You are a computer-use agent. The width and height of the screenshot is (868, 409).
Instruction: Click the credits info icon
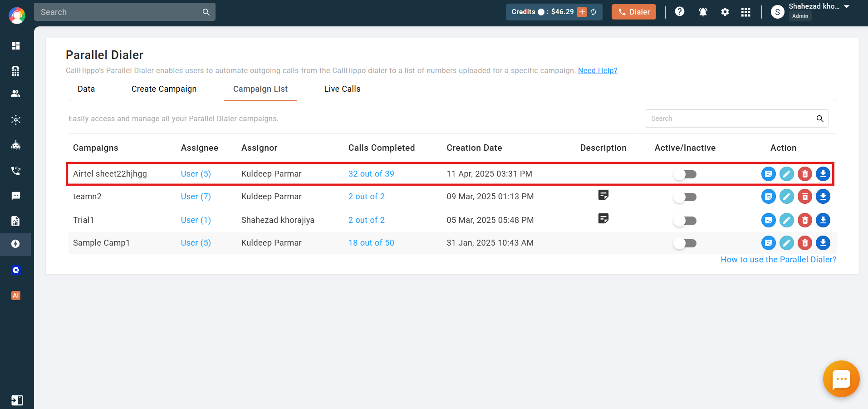[541, 12]
